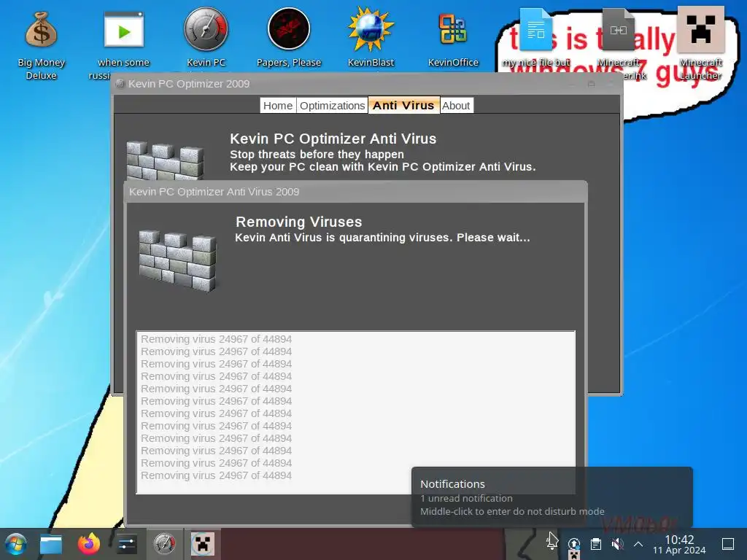747x560 pixels.
Task: Launch Minecraft Launcher creeper desktop icon
Action: (700, 44)
